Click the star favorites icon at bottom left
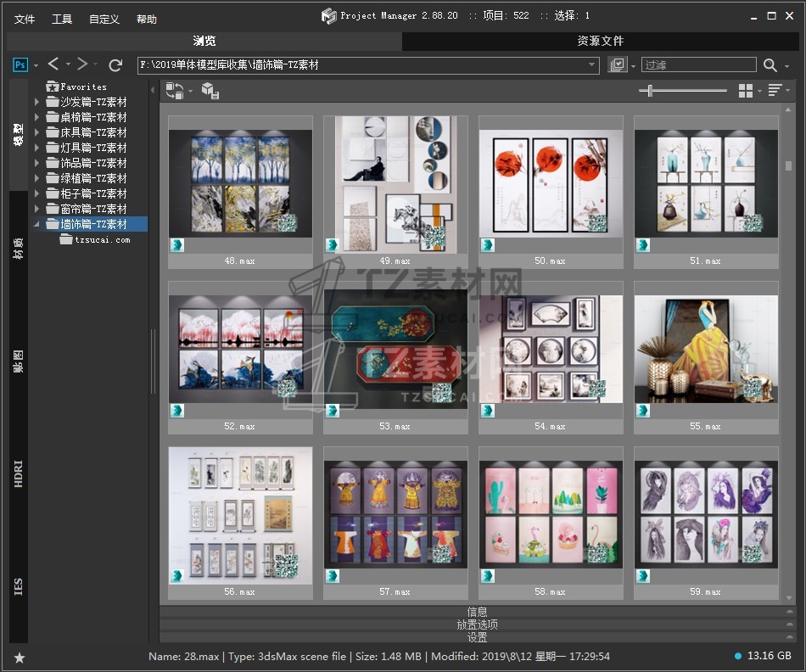This screenshot has width=806, height=672. pyautogui.click(x=20, y=658)
